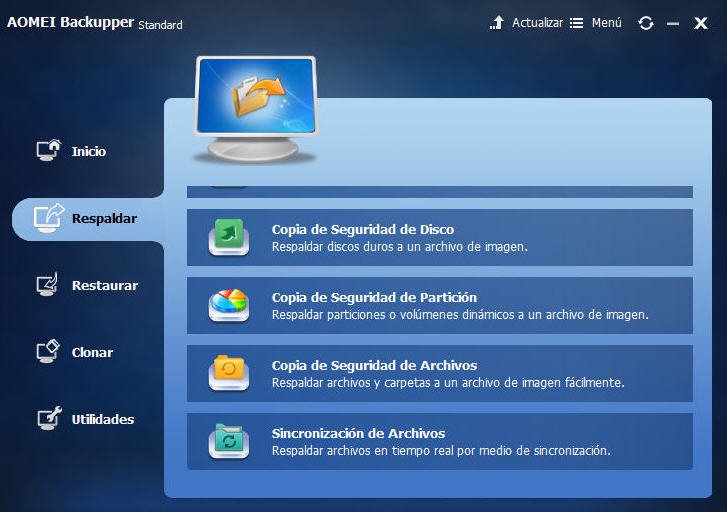Viewport: 727px width, 512px height.
Task: Open the Inicio home icon
Action: click(x=49, y=150)
